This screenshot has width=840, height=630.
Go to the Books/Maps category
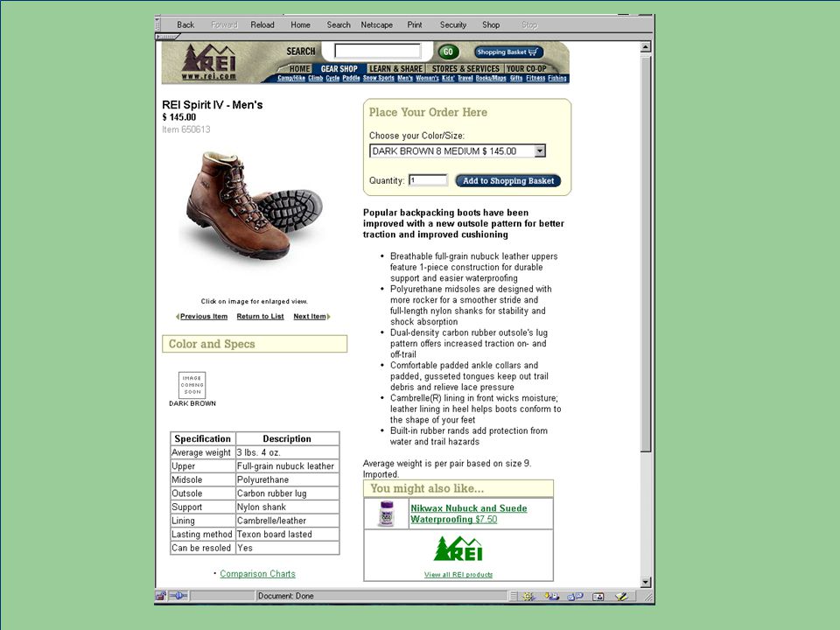click(x=491, y=78)
